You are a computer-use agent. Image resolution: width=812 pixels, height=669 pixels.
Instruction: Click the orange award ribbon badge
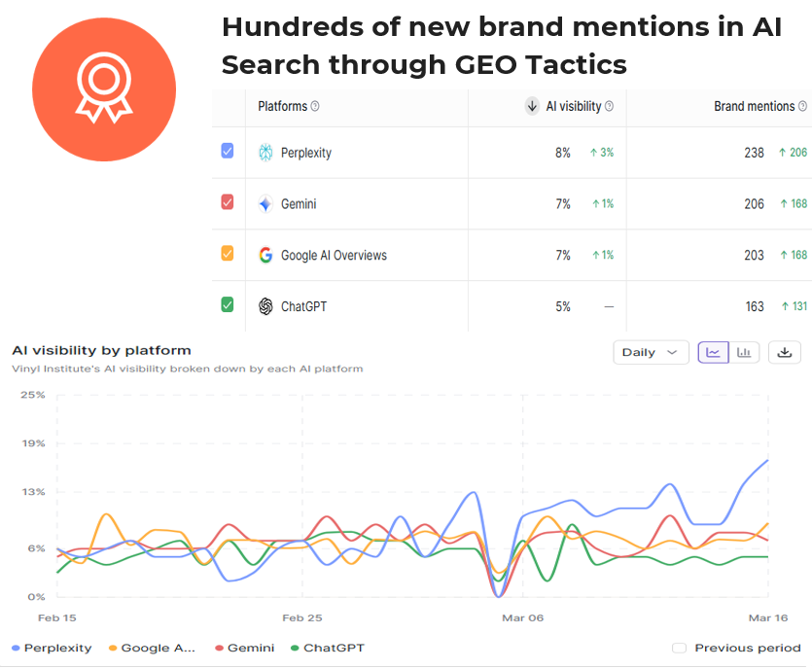coord(104,89)
